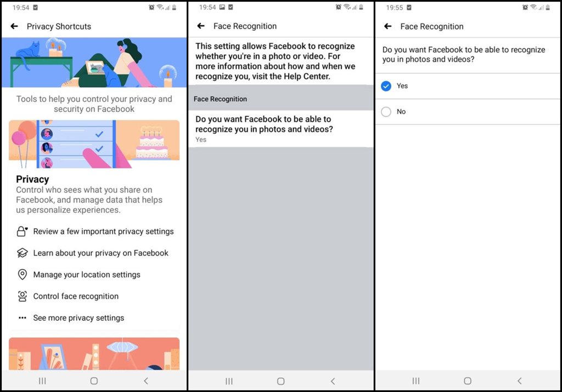Open Learn about your privacy on Facebook
562x392 pixels.
[x=100, y=253]
